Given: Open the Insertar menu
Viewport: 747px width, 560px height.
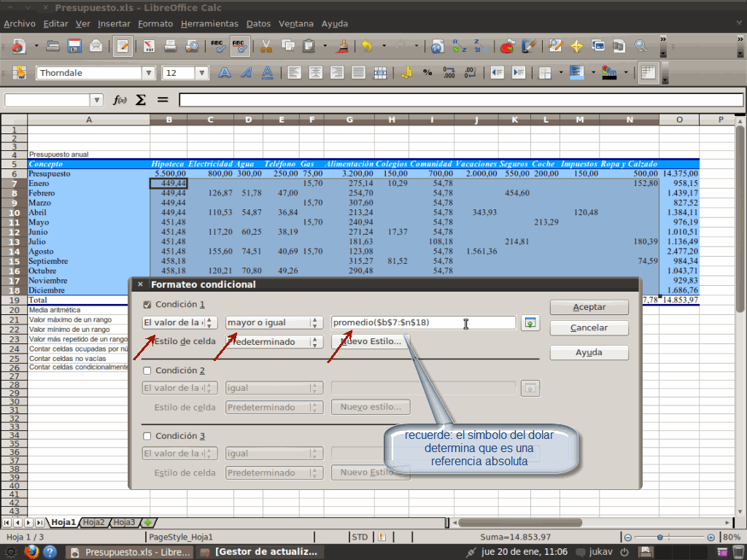Looking at the screenshot, I should pos(114,24).
